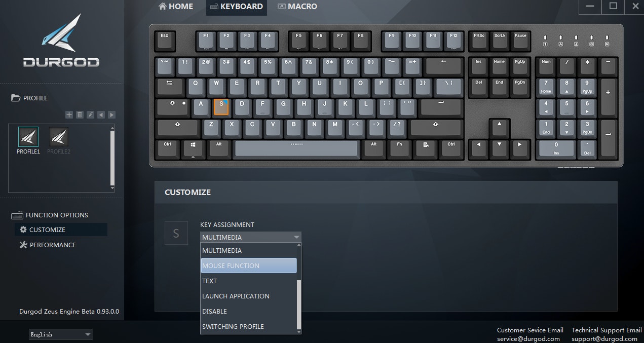
Task: Select the PROFILE1 thumbnail
Action: [28, 141]
